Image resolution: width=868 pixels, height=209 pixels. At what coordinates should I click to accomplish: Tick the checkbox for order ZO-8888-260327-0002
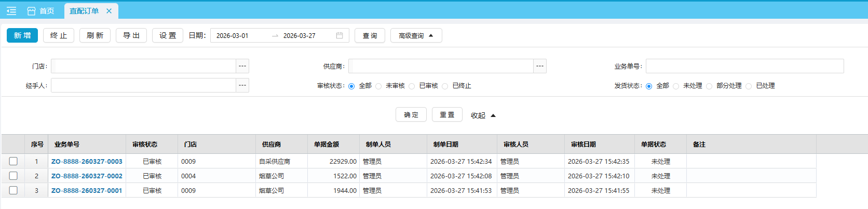[x=13, y=176]
